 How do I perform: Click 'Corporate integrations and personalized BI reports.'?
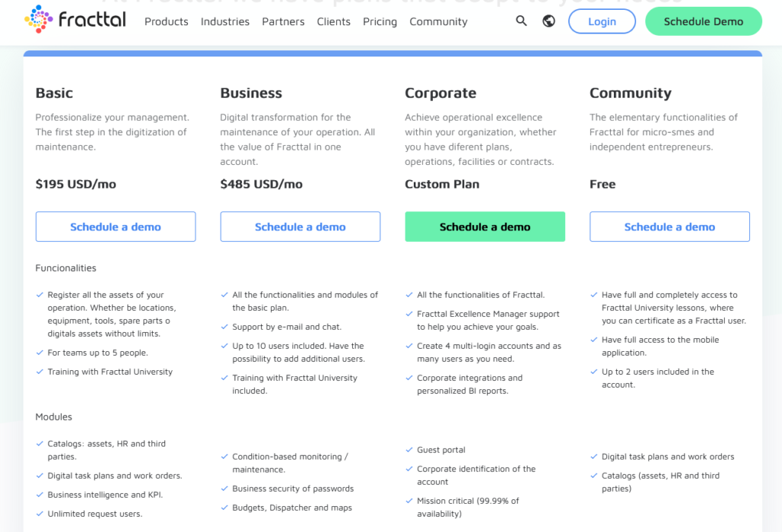pyautogui.click(x=470, y=384)
